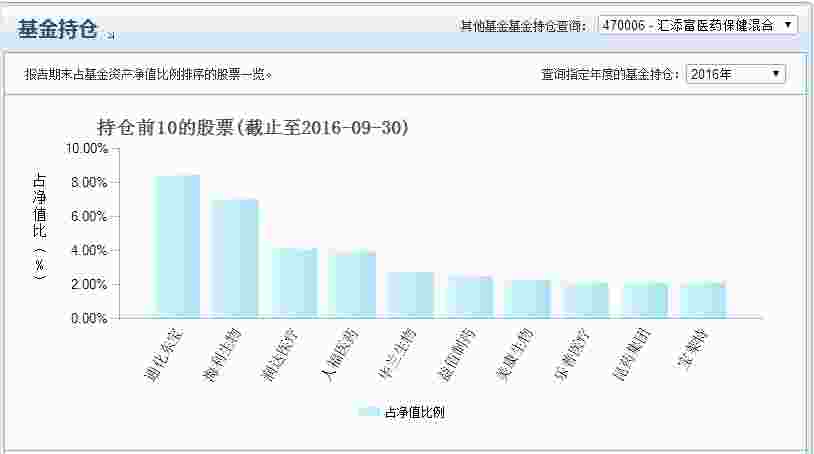Click the legend color swatch for 占净值比例
This screenshot has width=814, height=454.
click(369, 412)
